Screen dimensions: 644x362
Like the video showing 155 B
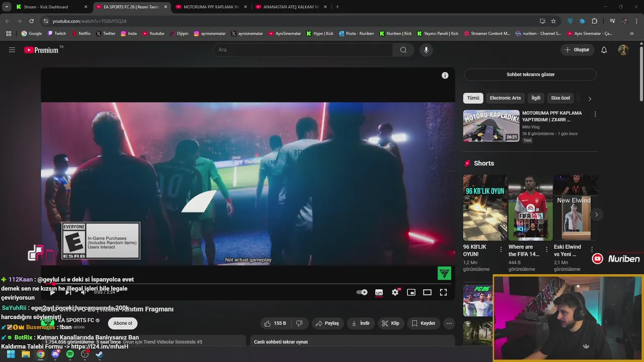coord(275,323)
